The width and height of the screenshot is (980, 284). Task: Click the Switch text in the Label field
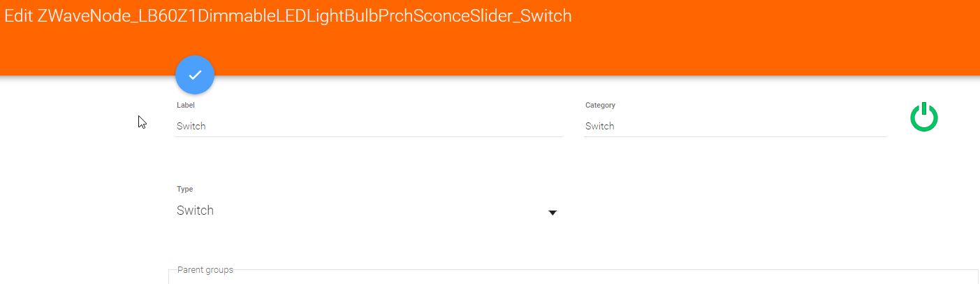(191, 127)
